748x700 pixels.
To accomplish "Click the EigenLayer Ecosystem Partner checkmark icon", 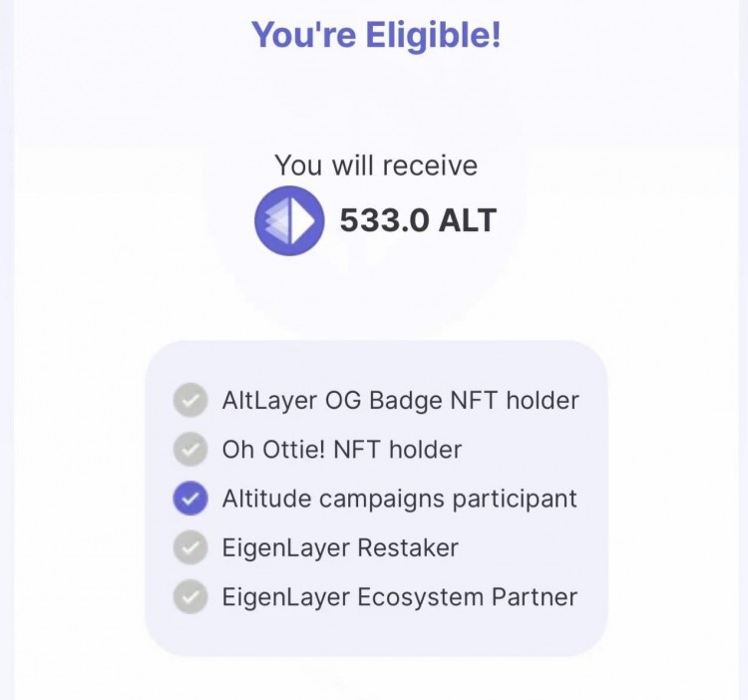I will point(189,596).
